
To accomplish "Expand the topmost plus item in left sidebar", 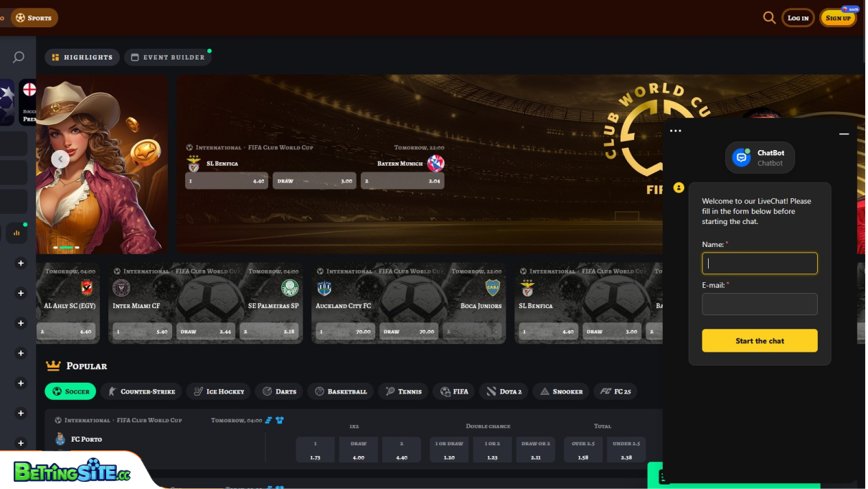I will point(21,264).
